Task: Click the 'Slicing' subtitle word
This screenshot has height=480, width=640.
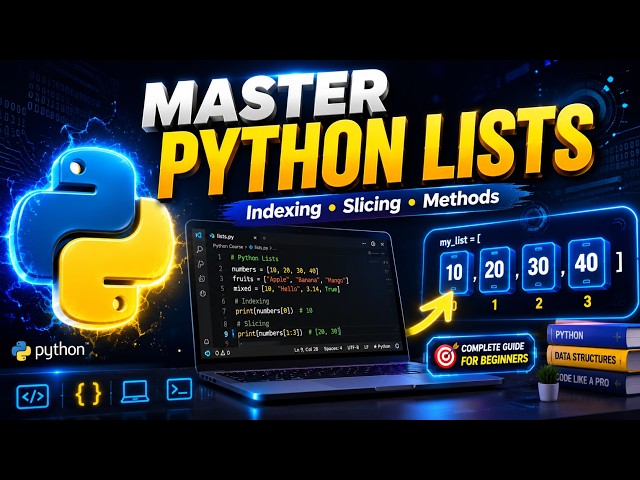Action: (371, 204)
